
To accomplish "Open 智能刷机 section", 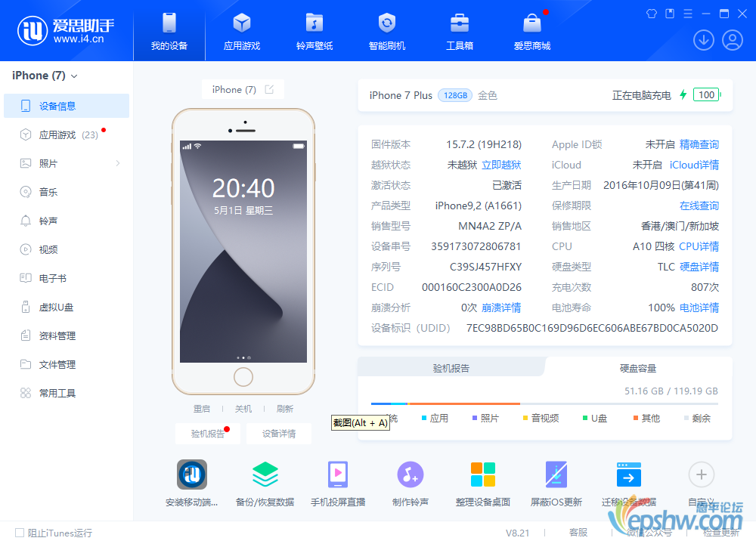I will coord(386,32).
